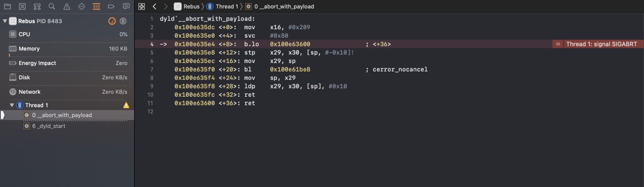Click the gear icon of 0 __abort_with_payload frame

[27, 115]
